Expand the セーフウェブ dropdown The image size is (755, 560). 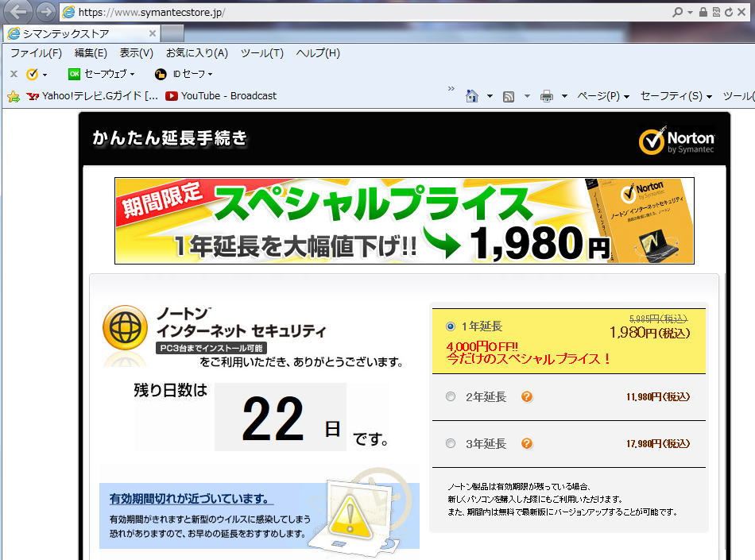(x=133, y=75)
